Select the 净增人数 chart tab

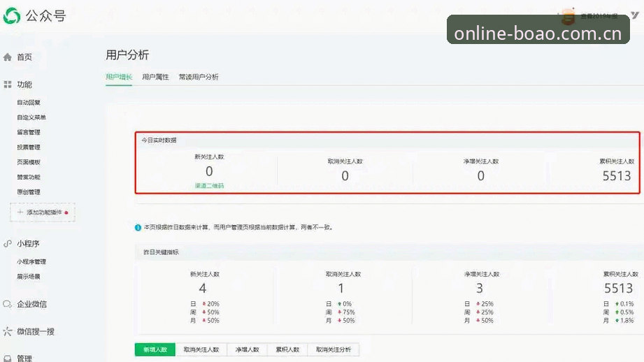tap(247, 349)
